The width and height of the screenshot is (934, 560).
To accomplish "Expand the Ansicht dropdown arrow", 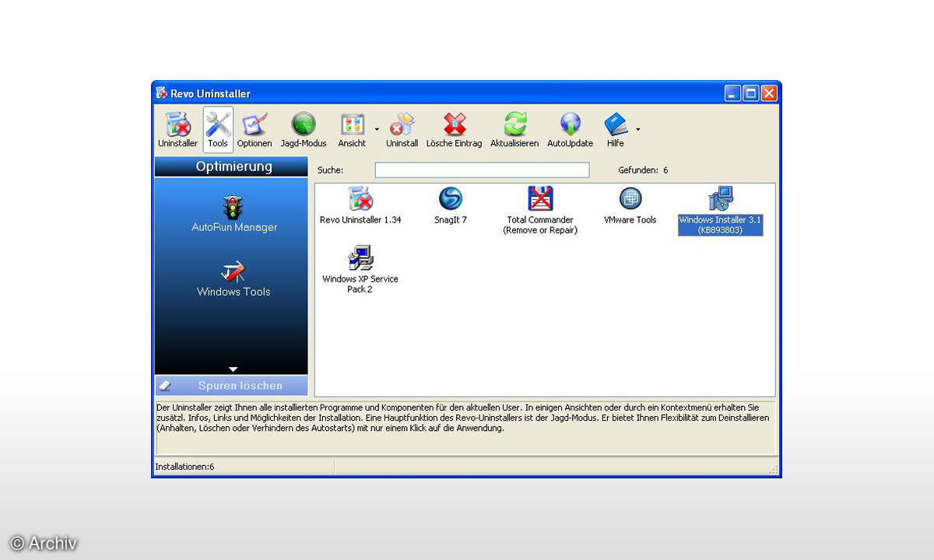I will 377,129.
